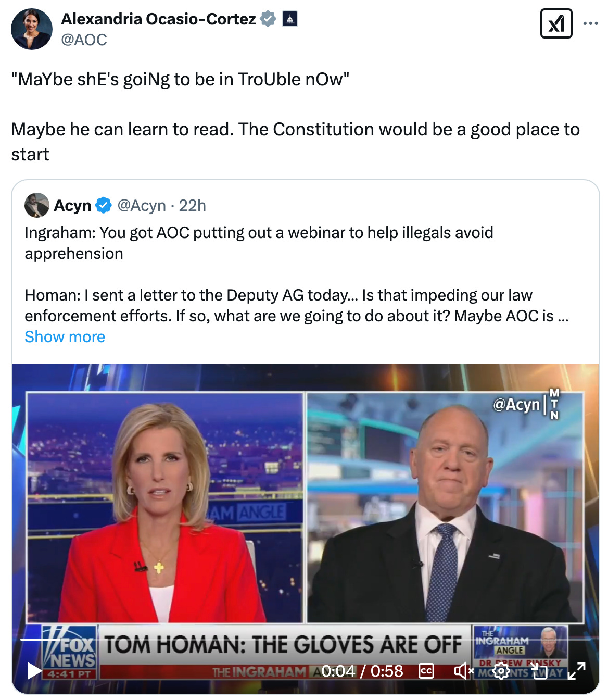Open video settings gear

click(501, 671)
